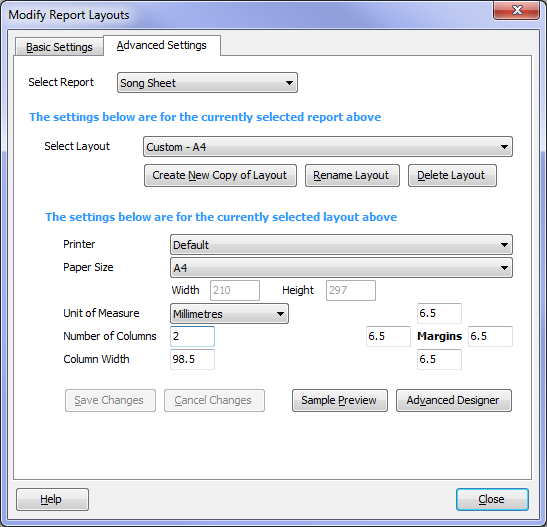547x527 pixels.
Task: Click the left margin input field
Action: 388,336
